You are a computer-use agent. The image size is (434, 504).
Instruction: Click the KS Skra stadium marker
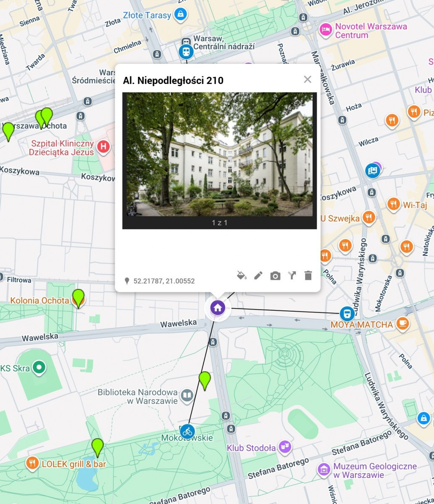point(39,368)
